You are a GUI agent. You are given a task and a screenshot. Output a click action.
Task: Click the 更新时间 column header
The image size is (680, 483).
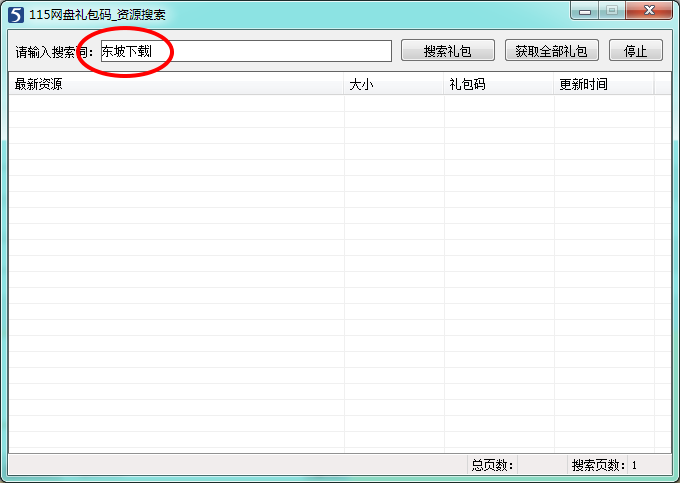[x=604, y=84]
